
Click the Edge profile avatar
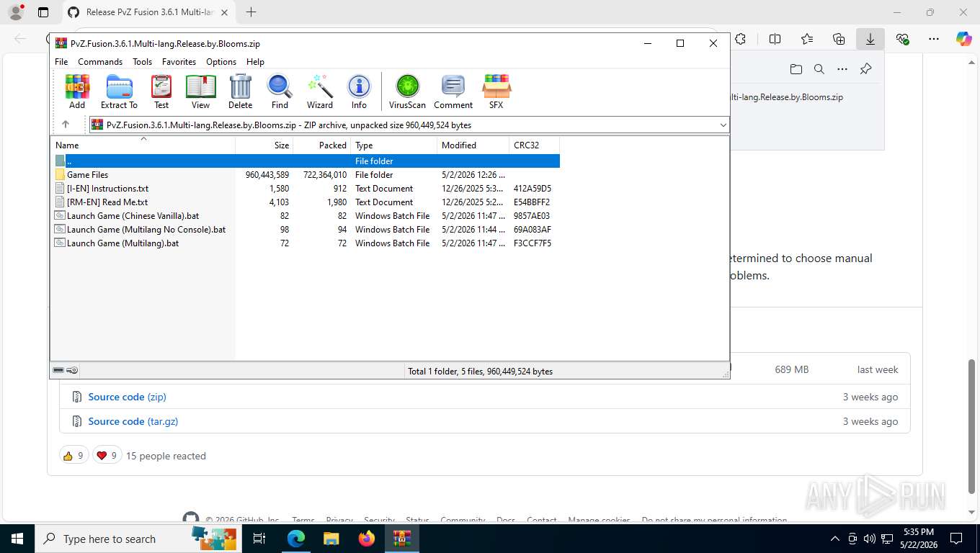[16, 12]
